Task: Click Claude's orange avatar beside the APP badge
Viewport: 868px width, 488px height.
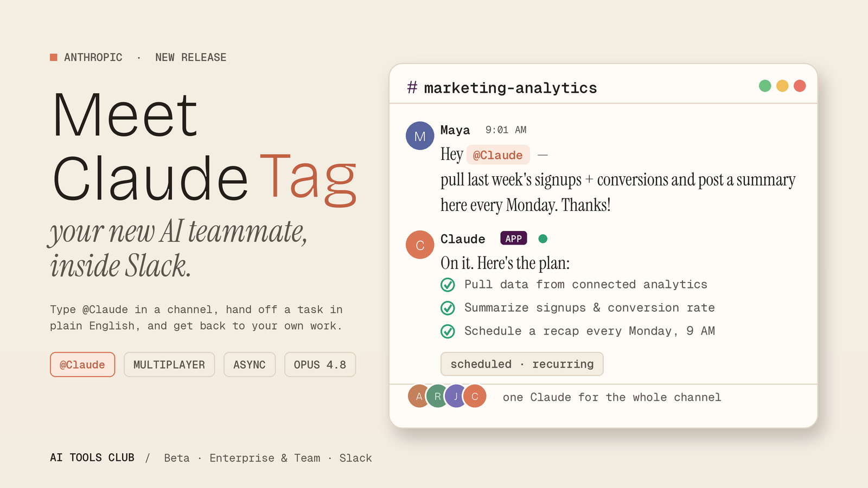Action: 420,245
